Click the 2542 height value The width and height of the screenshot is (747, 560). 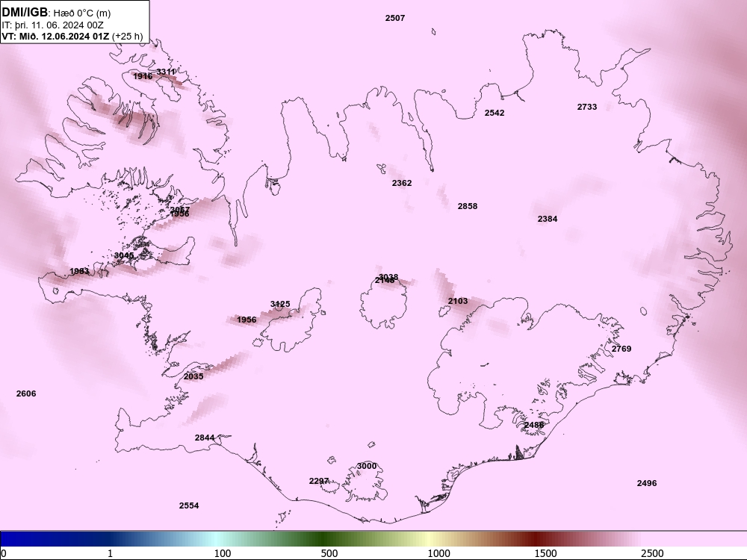pos(495,113)
